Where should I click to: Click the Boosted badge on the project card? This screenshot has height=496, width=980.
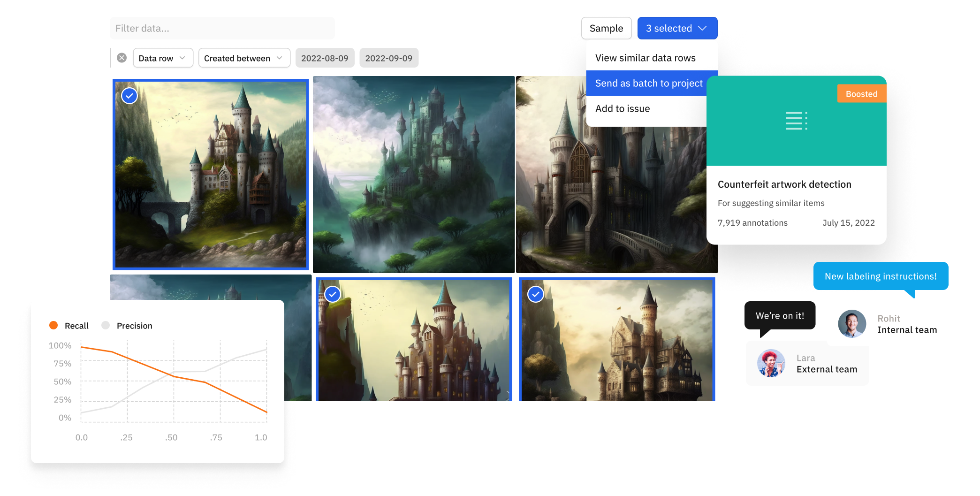point(861,94)
